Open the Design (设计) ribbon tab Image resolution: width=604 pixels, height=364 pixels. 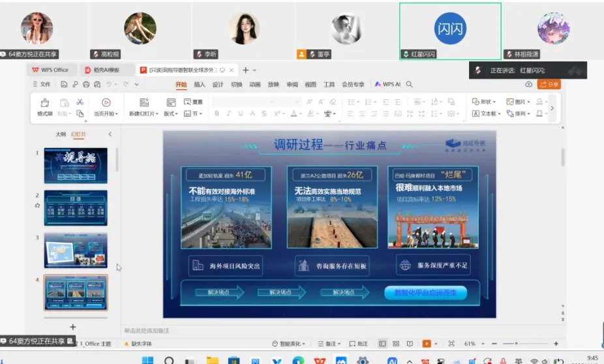(x=218, y=84)
